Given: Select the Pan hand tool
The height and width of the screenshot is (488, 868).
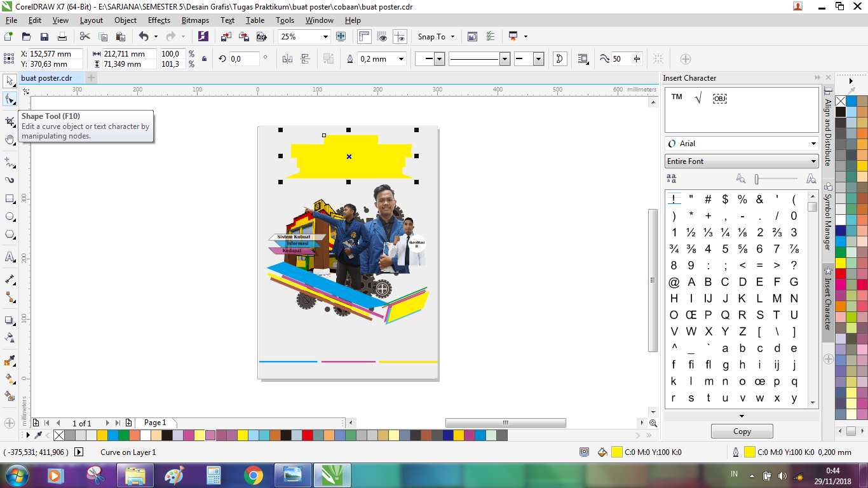Looking at the screenshot, I should 10,140.
